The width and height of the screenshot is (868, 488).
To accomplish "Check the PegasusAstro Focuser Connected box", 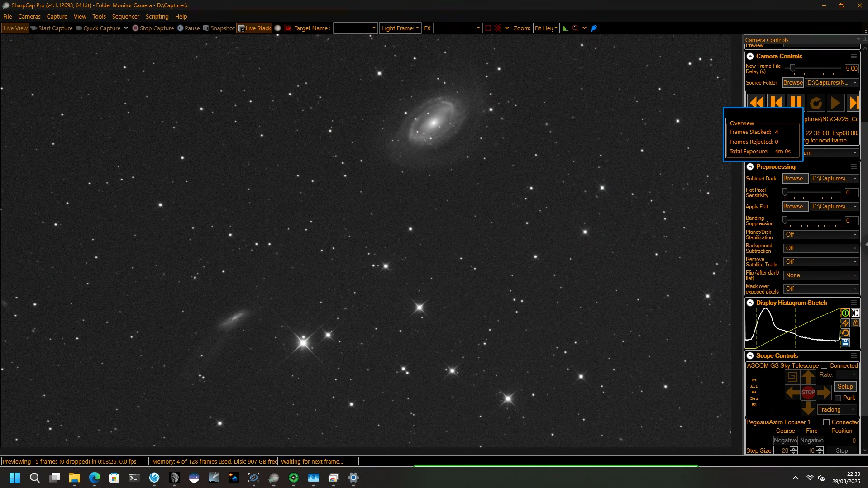I will [826, 422].
